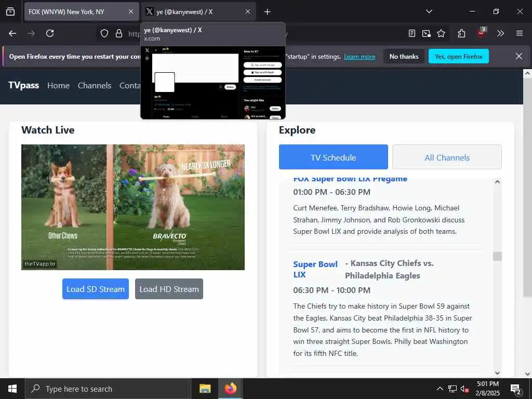532x399 pixels.
Task: Go back with the browser arrow
Action: tap(12, 33)
